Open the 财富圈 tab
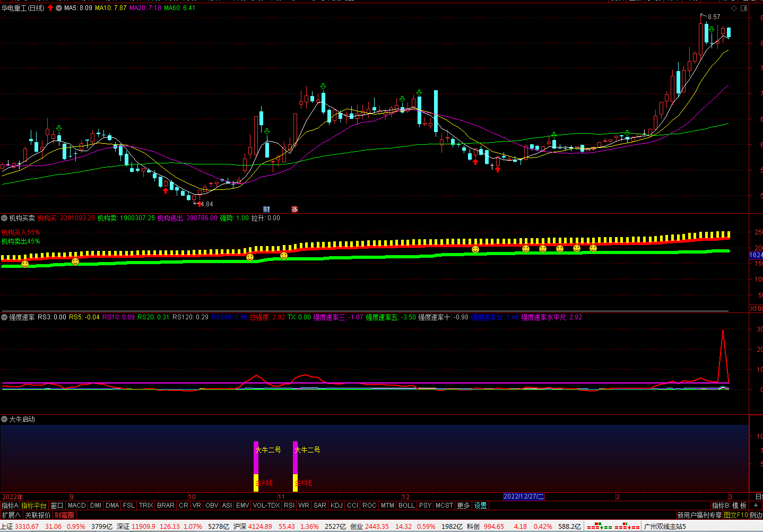Screen dimensions: 763x532 (x=64, y=515)
